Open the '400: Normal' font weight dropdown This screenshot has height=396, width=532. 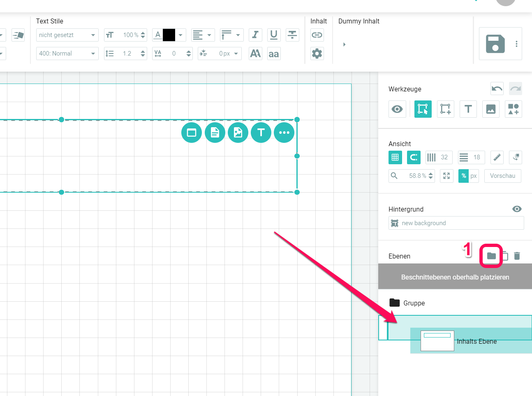point(67,54)
